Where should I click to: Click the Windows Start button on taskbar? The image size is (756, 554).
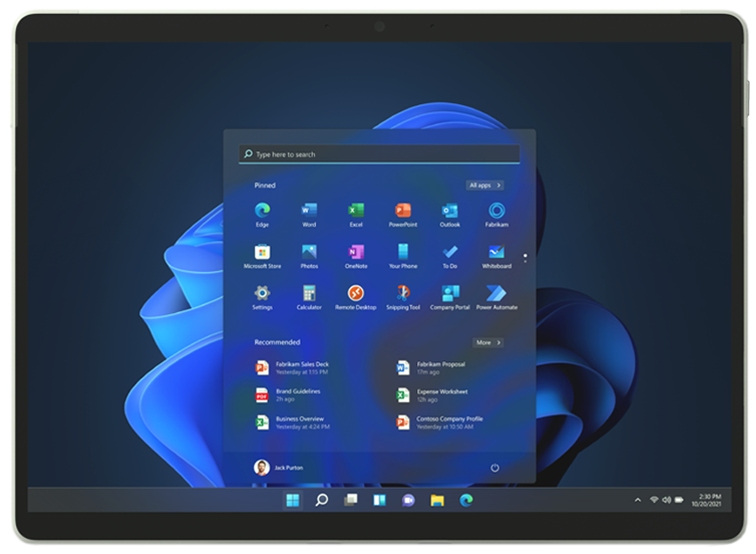point(293,500)
